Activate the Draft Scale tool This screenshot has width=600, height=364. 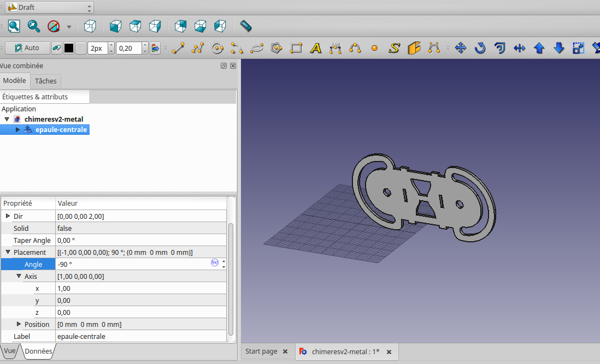click(579, 48)
